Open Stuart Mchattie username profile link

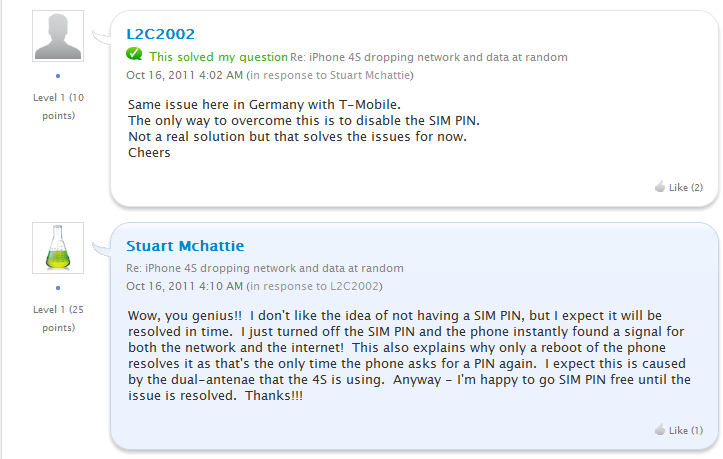click(185, 246)
